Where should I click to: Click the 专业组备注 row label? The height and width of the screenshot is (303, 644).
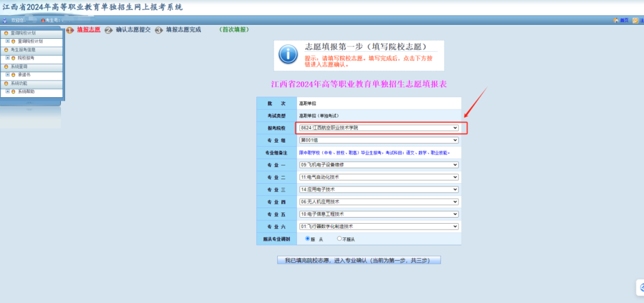pyautogui.click(x=277, y=153)
